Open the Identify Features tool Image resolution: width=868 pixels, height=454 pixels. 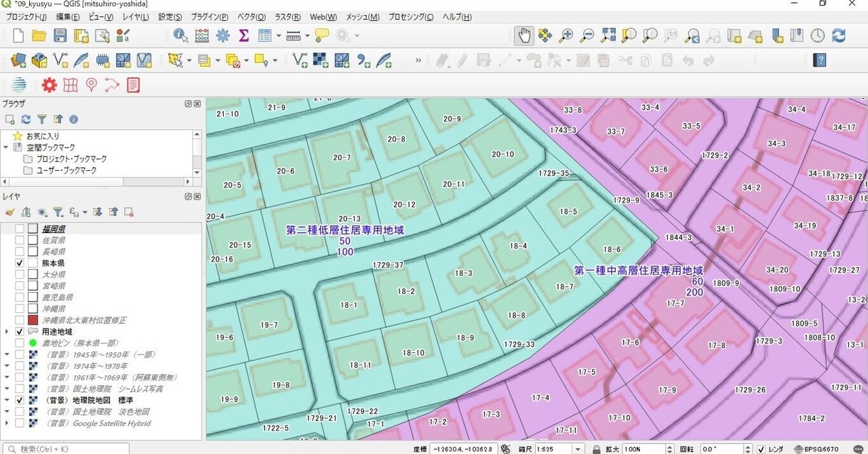[181, 36]
